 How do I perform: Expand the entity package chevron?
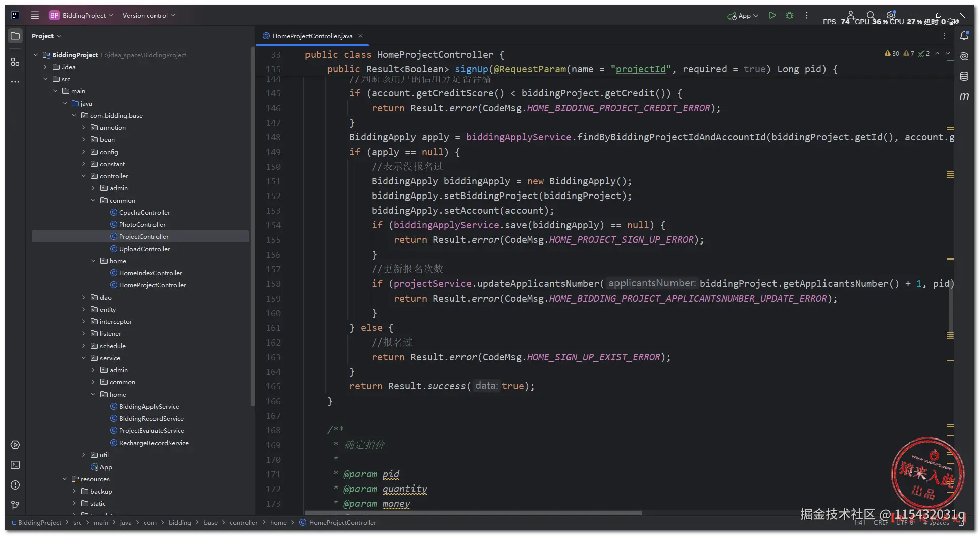coord(84,309)
